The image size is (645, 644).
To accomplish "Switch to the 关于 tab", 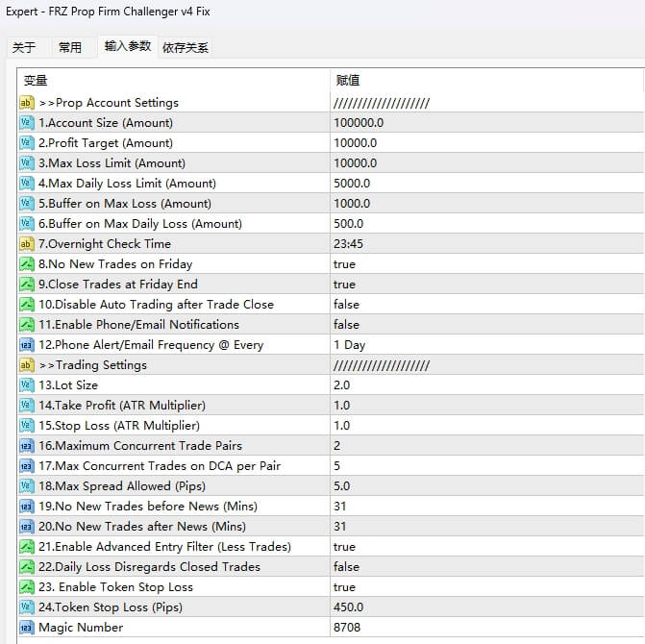I will (x=24, y=47).
